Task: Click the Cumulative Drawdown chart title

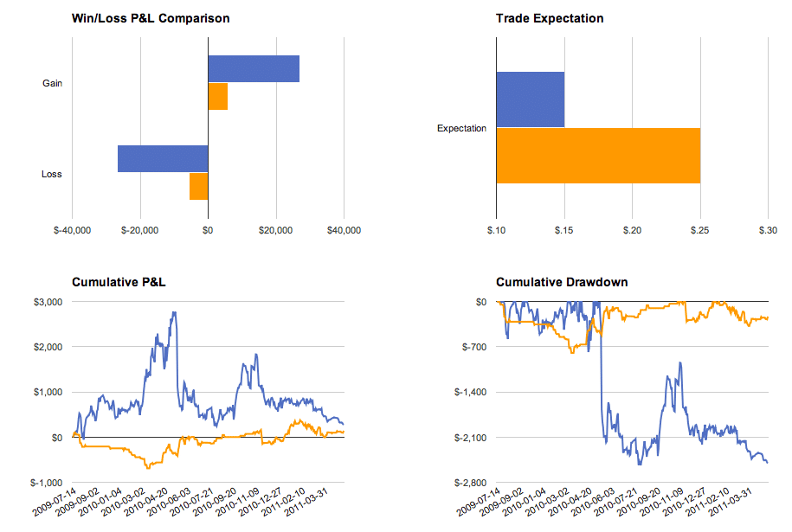Action: pos(562,282)
